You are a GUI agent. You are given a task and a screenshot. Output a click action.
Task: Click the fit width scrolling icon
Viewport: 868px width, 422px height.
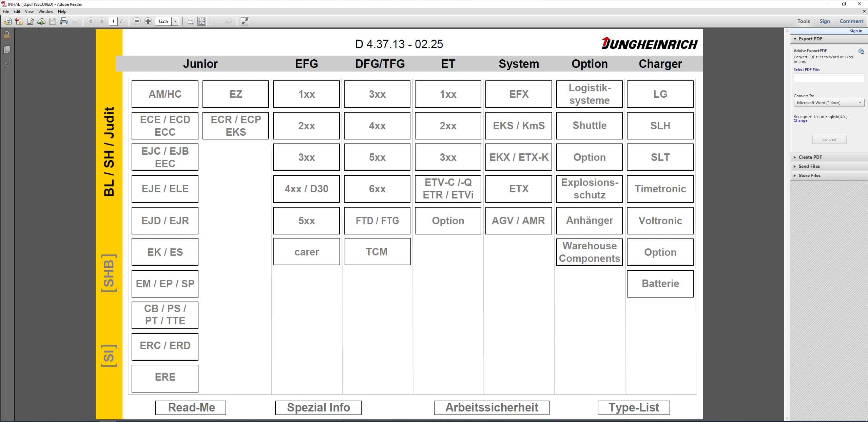tap(190, 21)
